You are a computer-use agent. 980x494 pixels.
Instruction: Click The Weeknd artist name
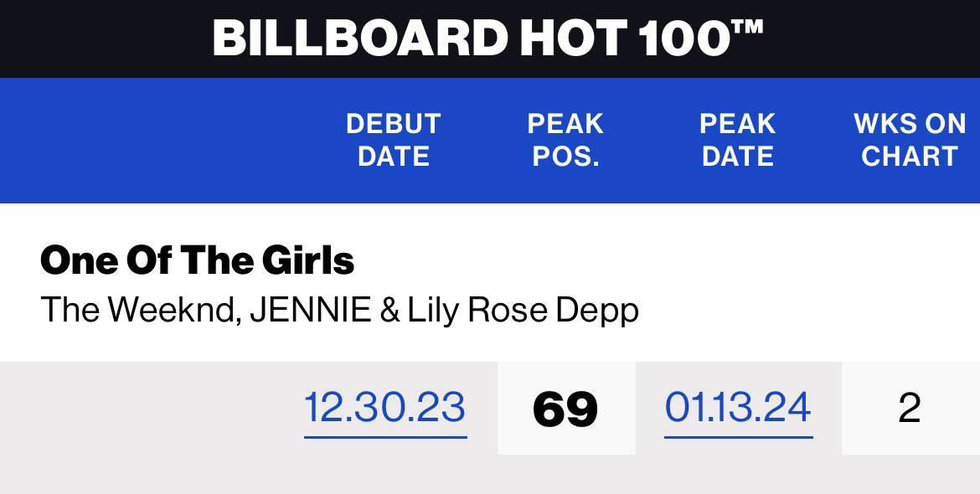tap(141, 310)
